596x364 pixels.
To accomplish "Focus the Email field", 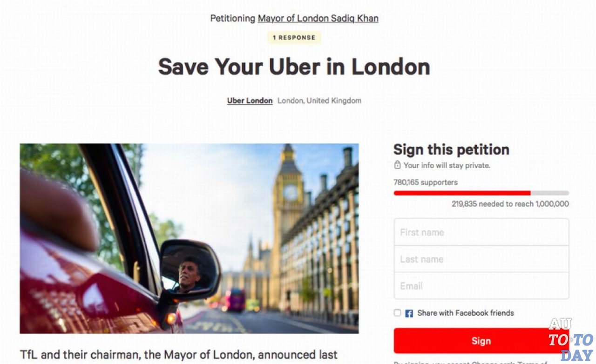I will [x=481, y=286].
